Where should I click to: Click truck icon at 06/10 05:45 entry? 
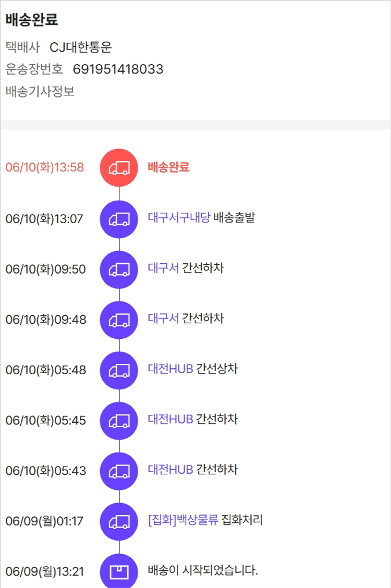pyautogui.click(x=119, y=421)
